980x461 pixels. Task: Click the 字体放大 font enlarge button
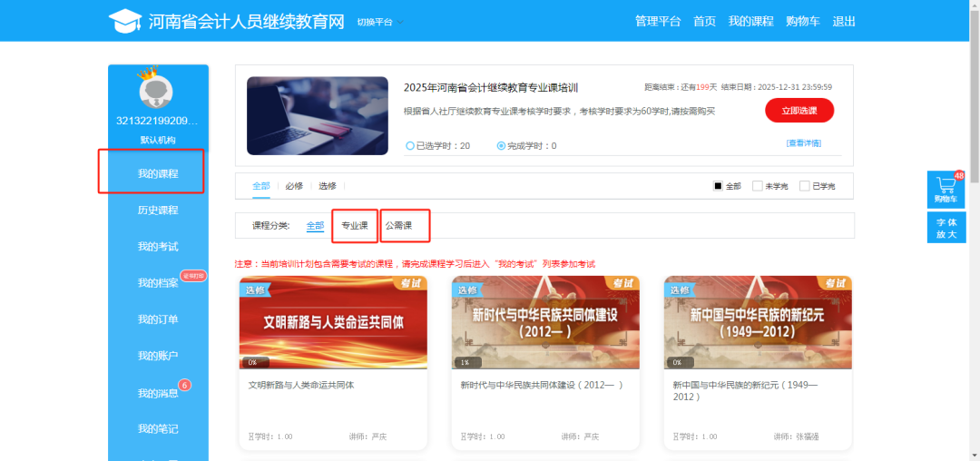coord(946,228)
